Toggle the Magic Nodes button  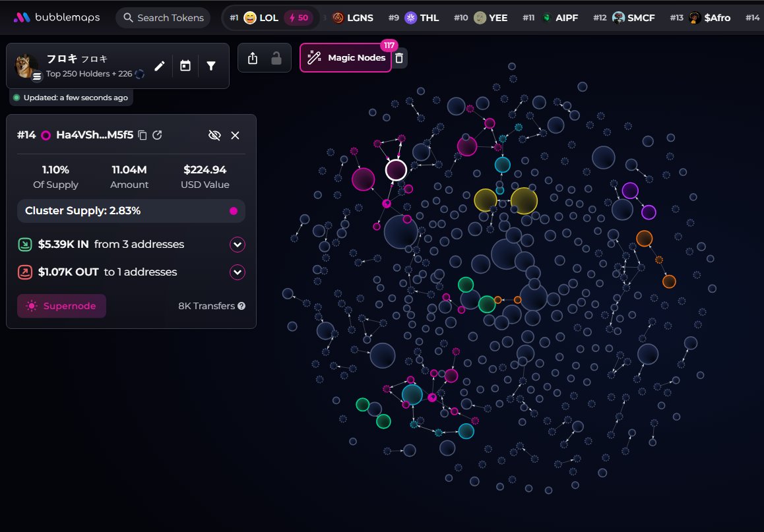[346, 58]
